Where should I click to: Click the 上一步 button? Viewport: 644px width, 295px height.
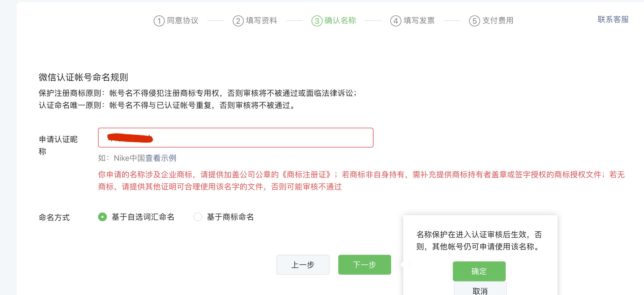pos(303,265)
